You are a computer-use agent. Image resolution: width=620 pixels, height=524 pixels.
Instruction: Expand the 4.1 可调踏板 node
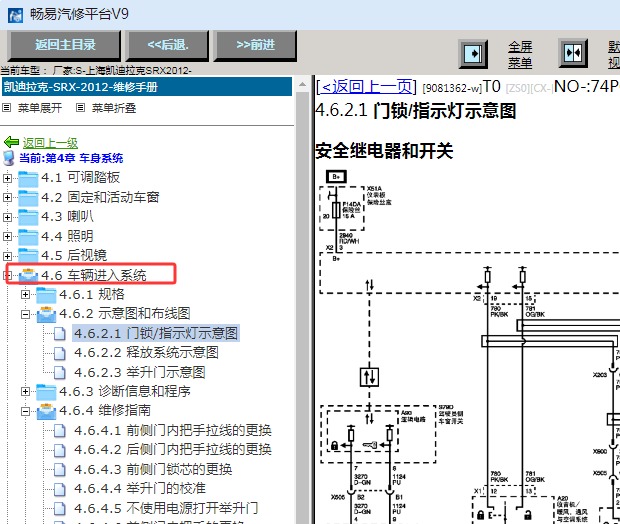click(7, 178)
